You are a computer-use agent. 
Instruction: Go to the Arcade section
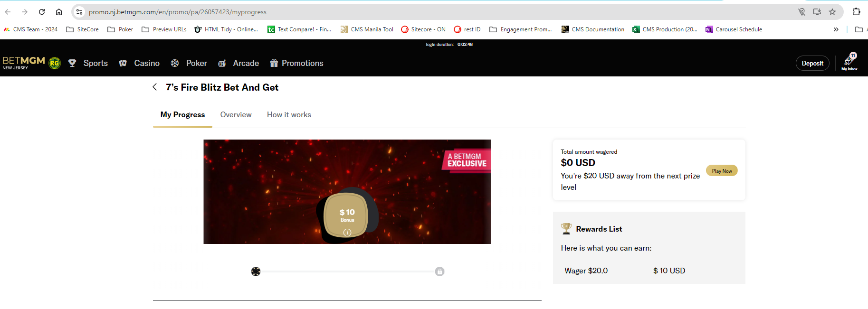[246, 63]
